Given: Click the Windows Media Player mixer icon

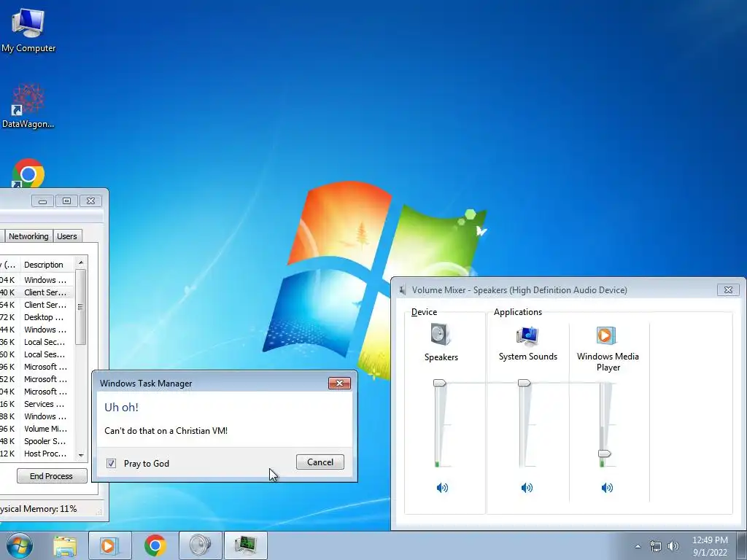Looking at the screenshot, I should point(606,335).
